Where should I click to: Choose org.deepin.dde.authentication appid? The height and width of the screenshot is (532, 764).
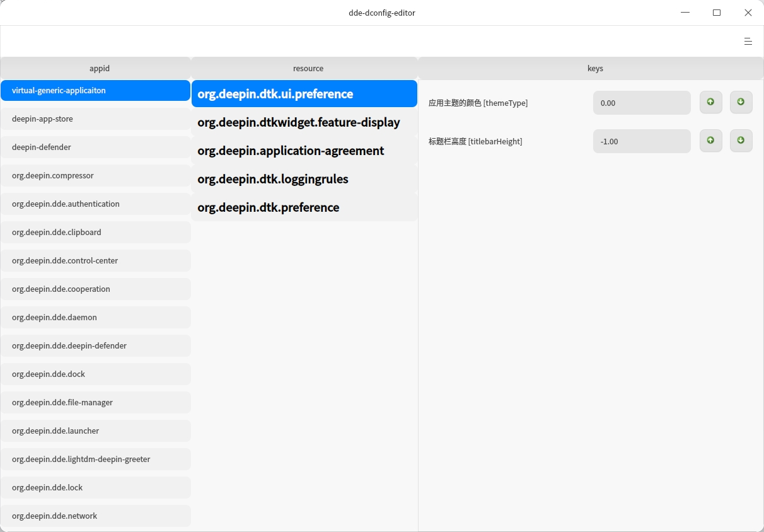point(95,204)
